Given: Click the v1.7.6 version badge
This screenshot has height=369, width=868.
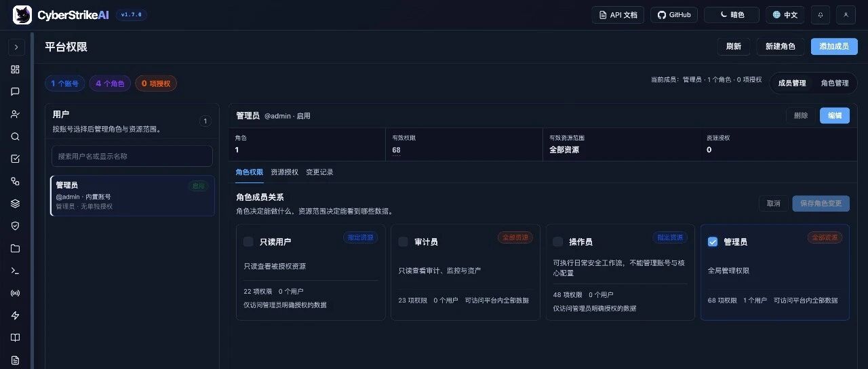Looking at the screenshot, I should 132,15.
